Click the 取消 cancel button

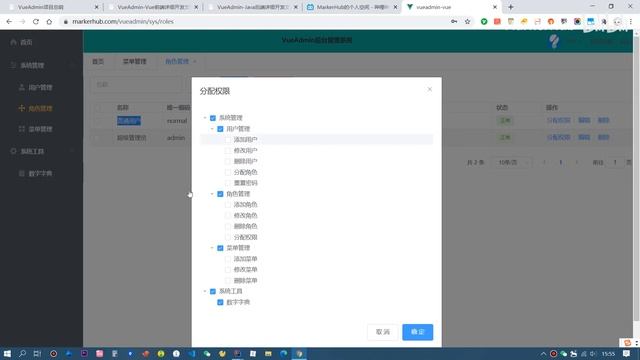(382, 332)
